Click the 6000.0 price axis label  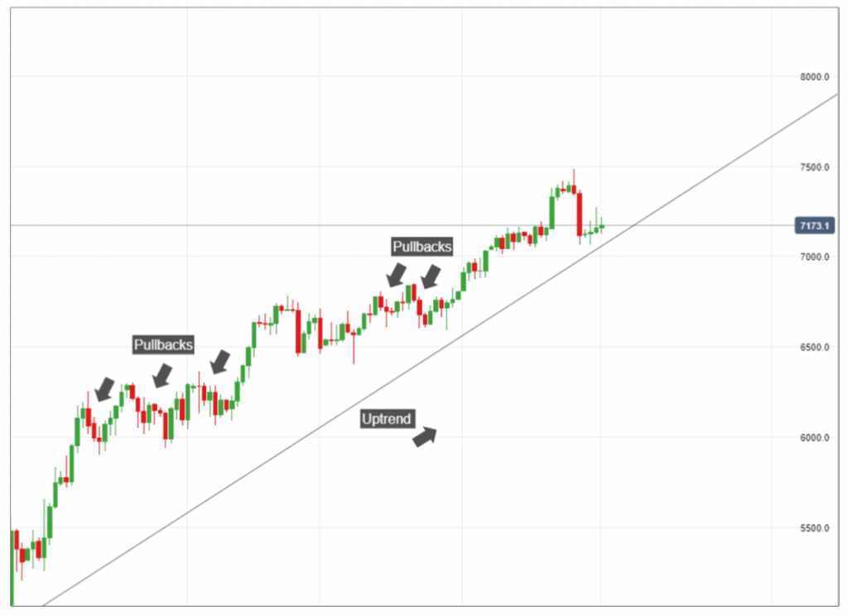point(815,438)
